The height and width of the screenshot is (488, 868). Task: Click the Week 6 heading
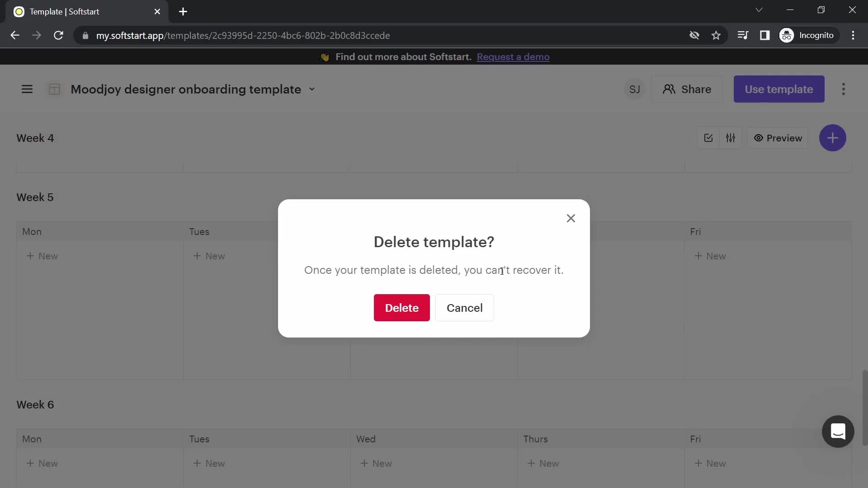tap(35, 405)
